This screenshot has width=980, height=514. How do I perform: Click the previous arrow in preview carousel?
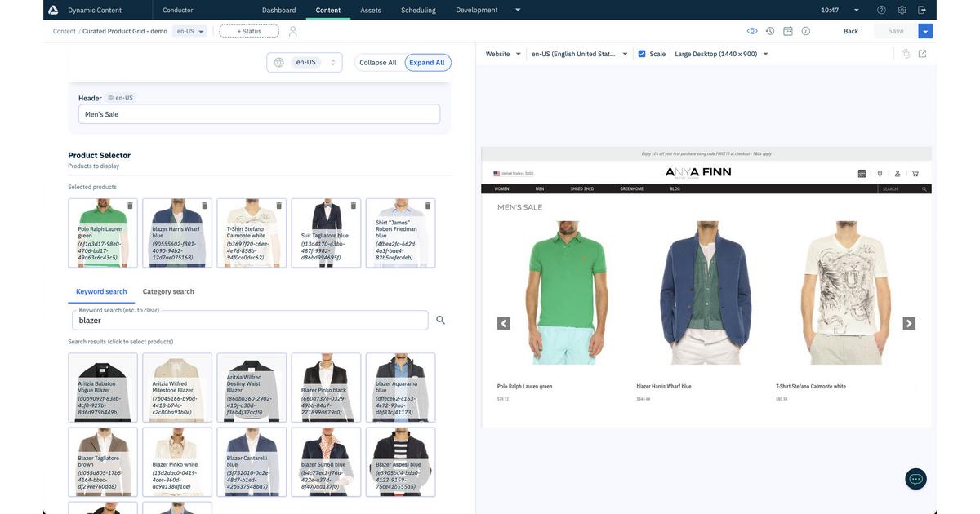pyautogui.click(x=504, y=323)
